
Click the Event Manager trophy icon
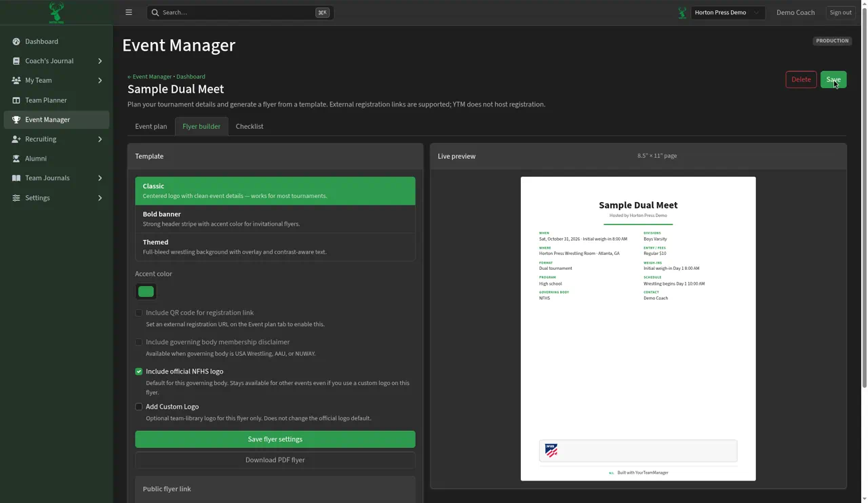(16, 119)
